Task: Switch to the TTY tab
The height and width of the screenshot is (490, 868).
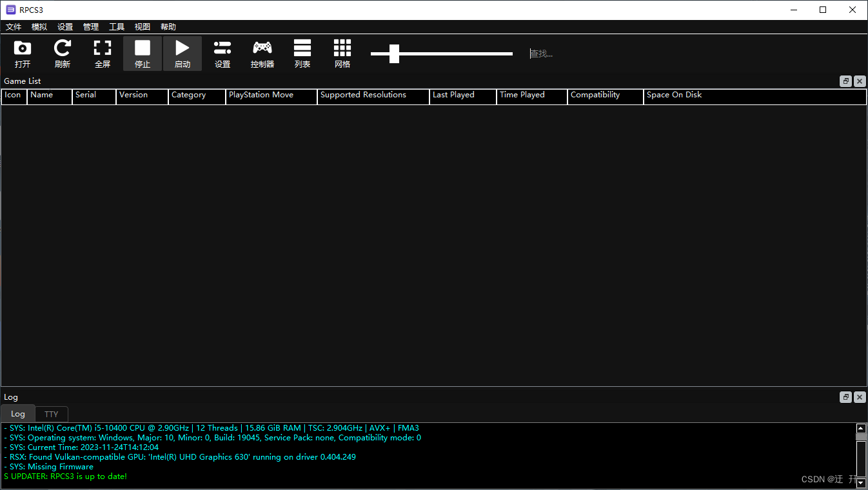Action: (52, 414)
